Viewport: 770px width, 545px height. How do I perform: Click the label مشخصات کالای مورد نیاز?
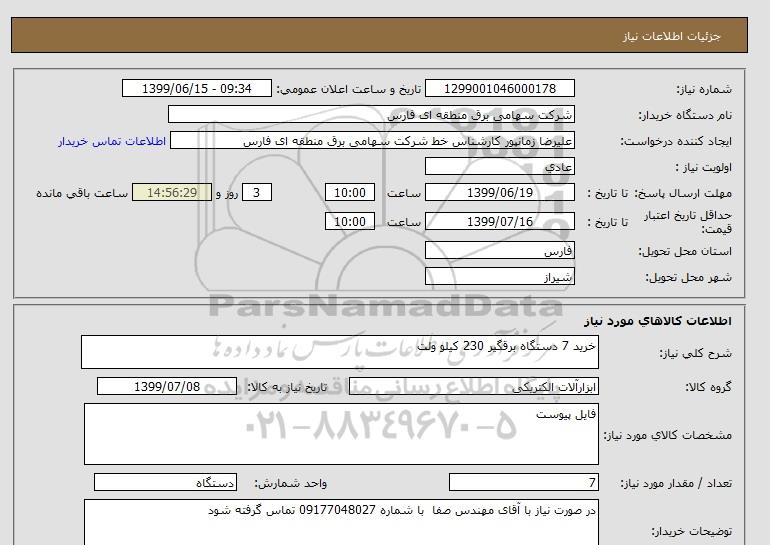pos(667,435)
